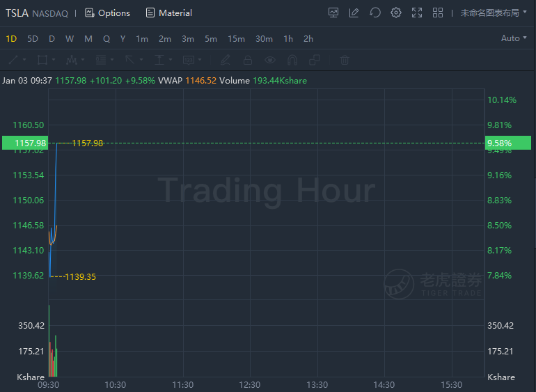Click the VWAP value 1146.52
Screen dimensions: 536x392
pos(201,81)
